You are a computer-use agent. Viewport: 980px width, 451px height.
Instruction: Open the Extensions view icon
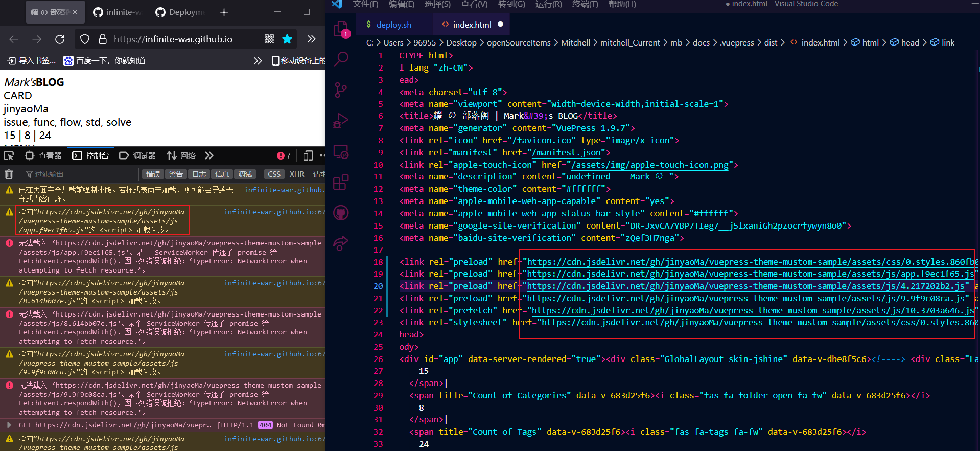tap(341, 182)
